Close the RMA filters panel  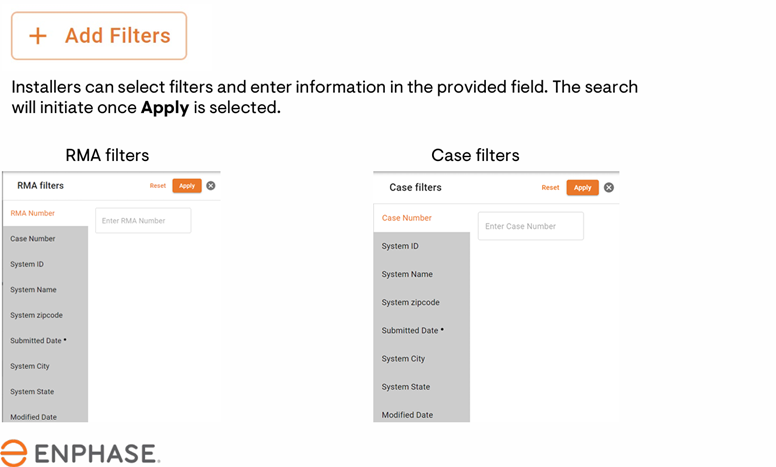pyautogui.click(x=211, y=186)
